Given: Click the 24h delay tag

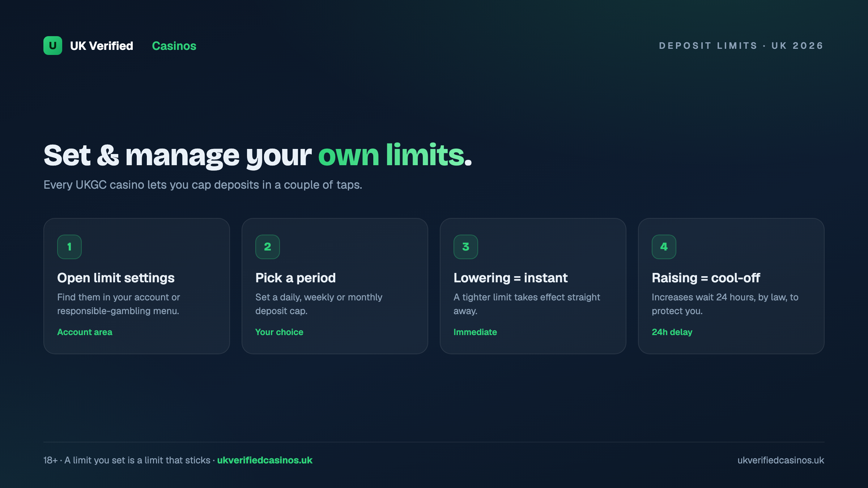Looking at the screenshot, I should tap(672, 332).
